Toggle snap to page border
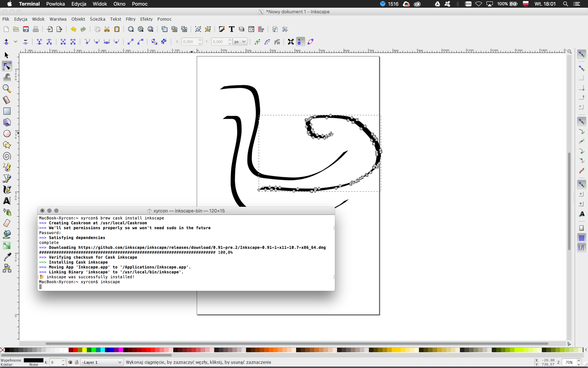Viewport: 588px width, 368px height. pos(582,228)
